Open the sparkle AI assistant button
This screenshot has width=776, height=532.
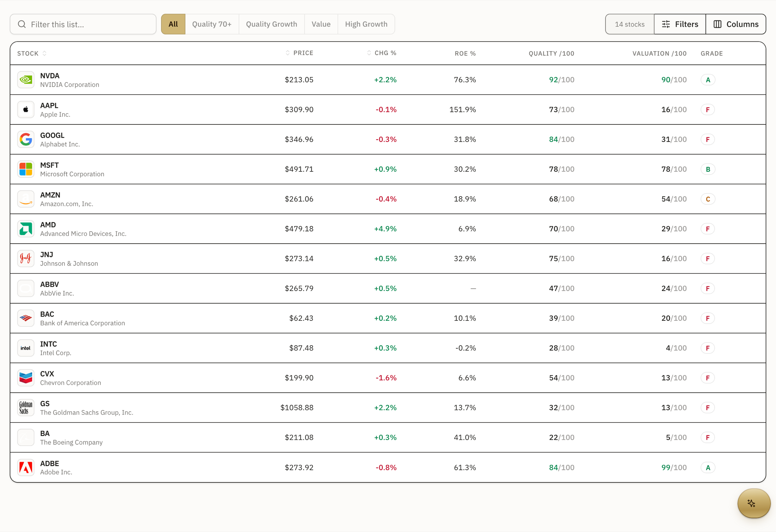click(x=754, y=503)
